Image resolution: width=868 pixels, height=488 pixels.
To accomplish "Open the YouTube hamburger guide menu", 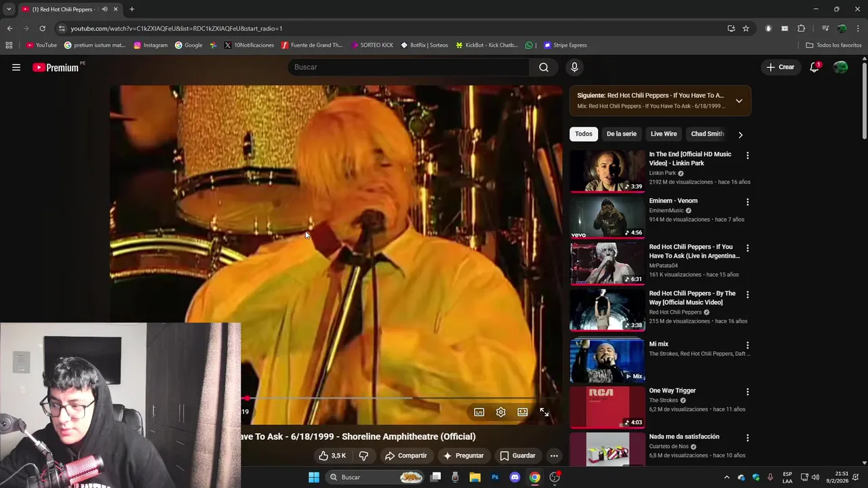I will point(16,67).
